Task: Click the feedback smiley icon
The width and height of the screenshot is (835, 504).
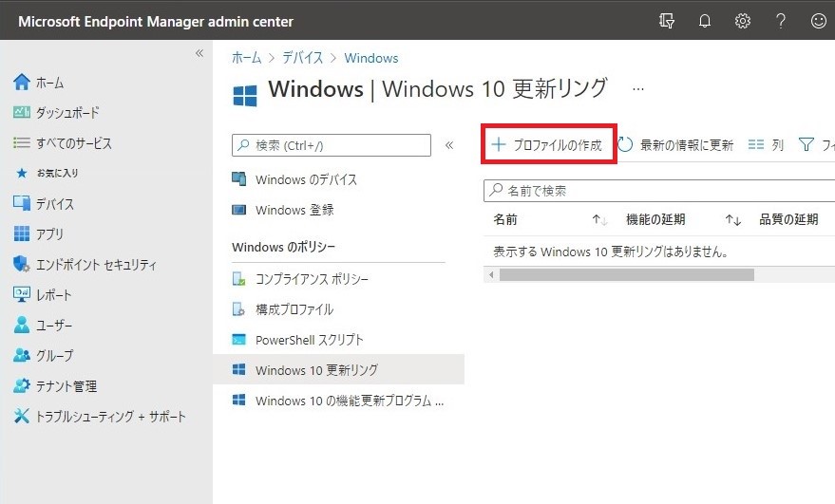Action: pos(819,21)
